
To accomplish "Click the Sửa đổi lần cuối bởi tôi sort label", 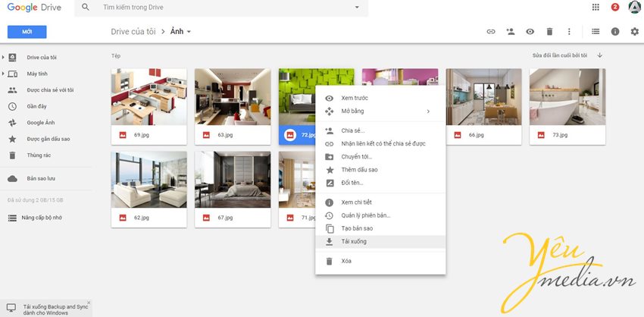I will point(560,55).
